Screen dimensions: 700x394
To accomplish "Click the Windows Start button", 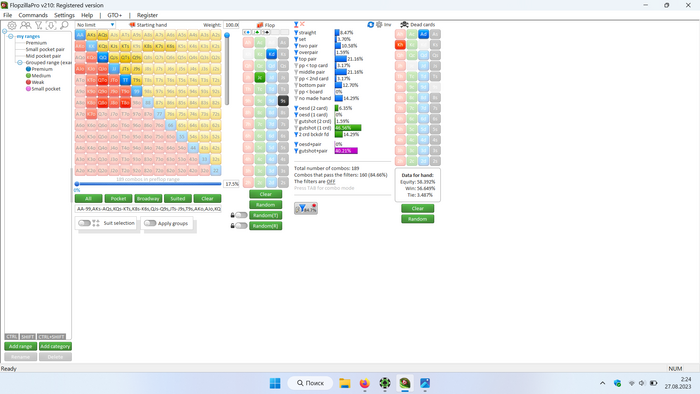I will pos(275,383).
